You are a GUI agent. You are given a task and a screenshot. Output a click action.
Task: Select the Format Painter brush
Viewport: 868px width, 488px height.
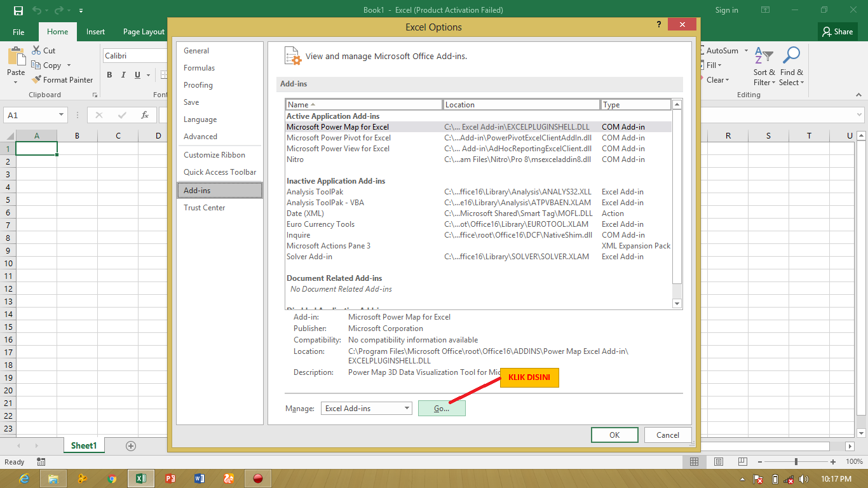(36, 79)
